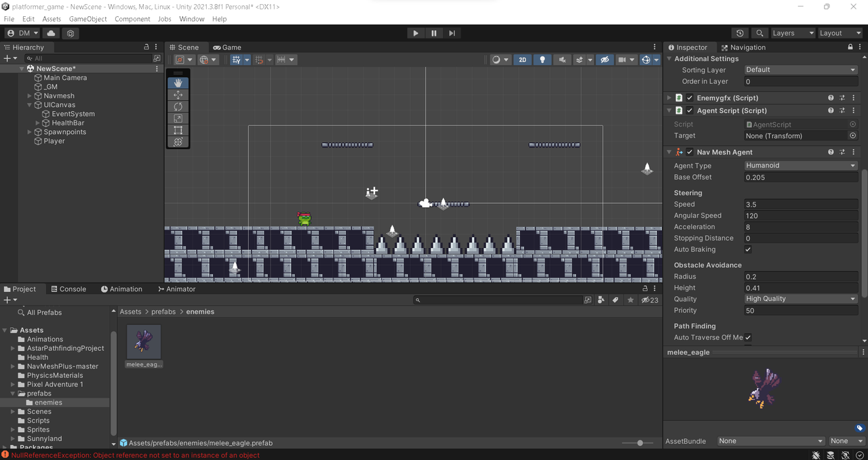Toggle 2D scene view mode
The height and width of the screenshot is (460, 868).
pyautogui.click(x=522, y=60)
